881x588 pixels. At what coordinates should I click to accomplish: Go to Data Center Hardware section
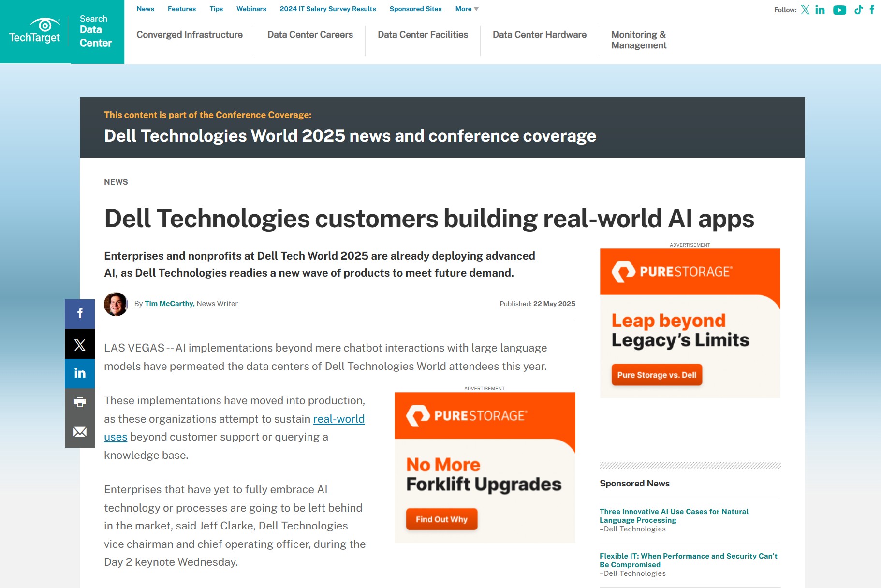(540, 35)
